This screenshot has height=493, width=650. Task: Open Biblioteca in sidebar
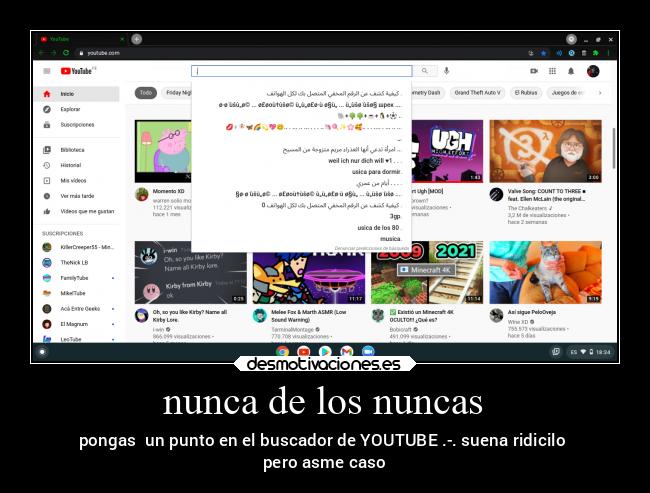click(x=76, y=150)
